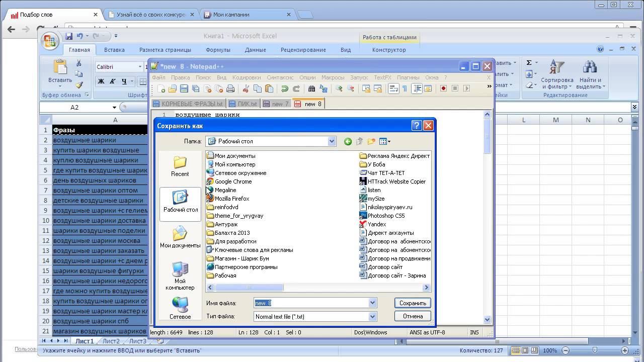The width and height of the screenshot is (644, 362).
Task: Click the file list horizontal scrollbar thumb
Action: tap(249, 288)
